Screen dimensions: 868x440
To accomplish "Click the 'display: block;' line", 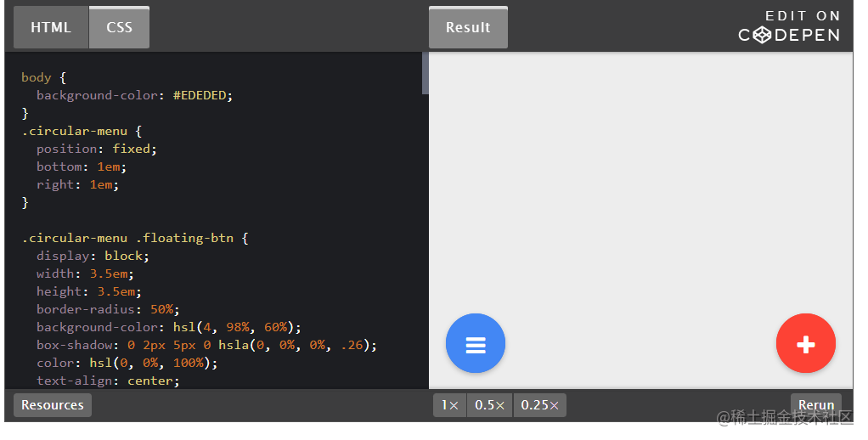I will [93, 256].
